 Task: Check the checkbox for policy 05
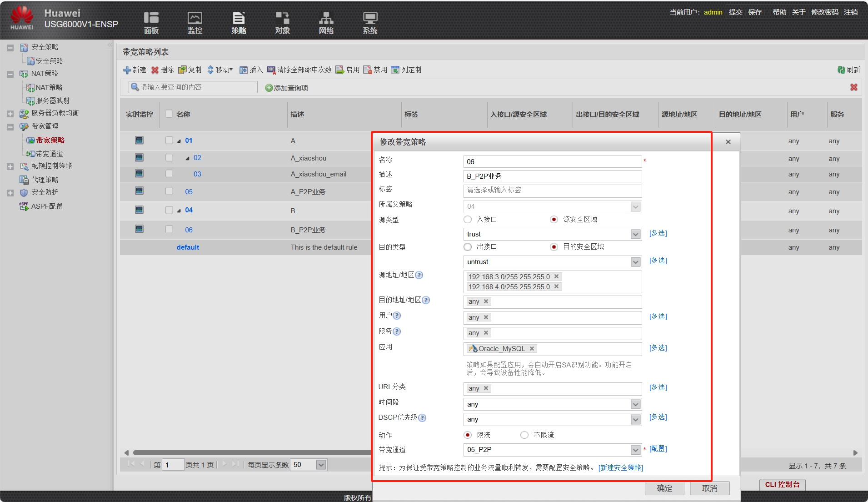point(169,191)
